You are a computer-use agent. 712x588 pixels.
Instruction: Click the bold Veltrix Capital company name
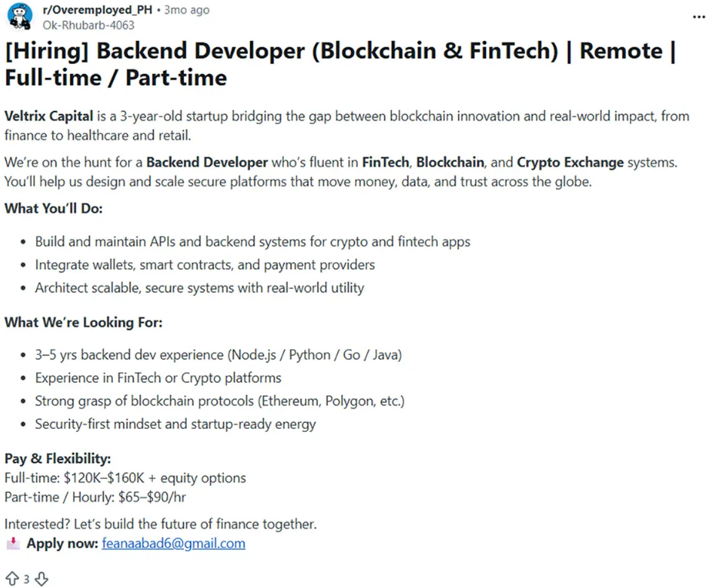pos(49,116)
